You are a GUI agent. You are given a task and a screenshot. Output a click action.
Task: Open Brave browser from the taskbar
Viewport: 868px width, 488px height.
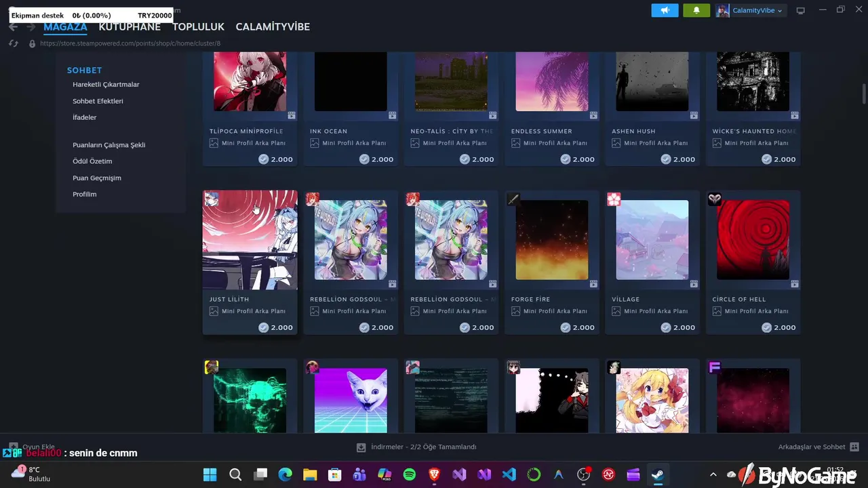434,474
